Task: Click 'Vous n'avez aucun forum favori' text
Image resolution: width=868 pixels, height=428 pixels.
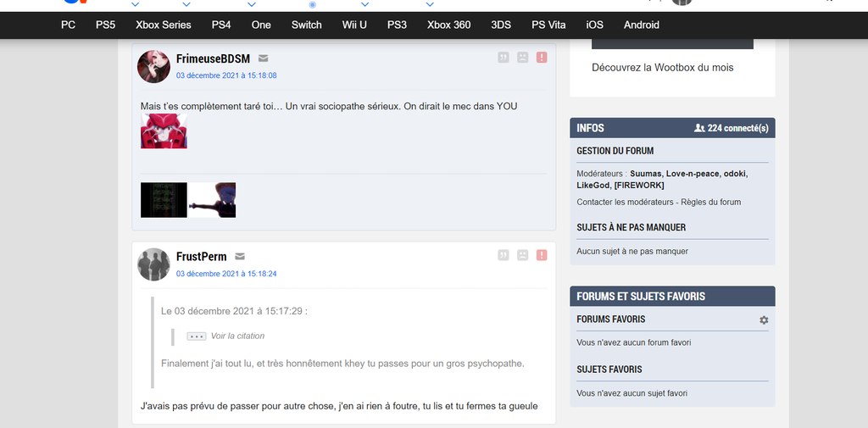Action: [x=634, y=342]
